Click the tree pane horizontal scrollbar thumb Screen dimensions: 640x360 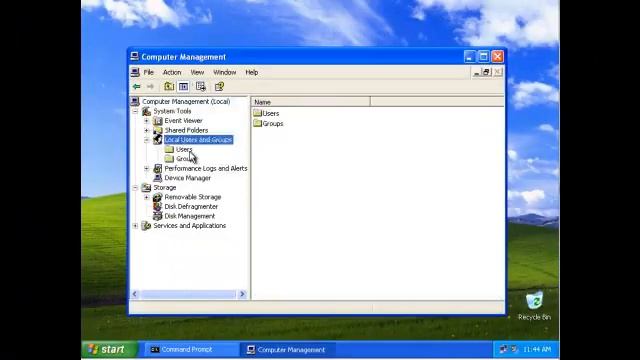point(188,294)
